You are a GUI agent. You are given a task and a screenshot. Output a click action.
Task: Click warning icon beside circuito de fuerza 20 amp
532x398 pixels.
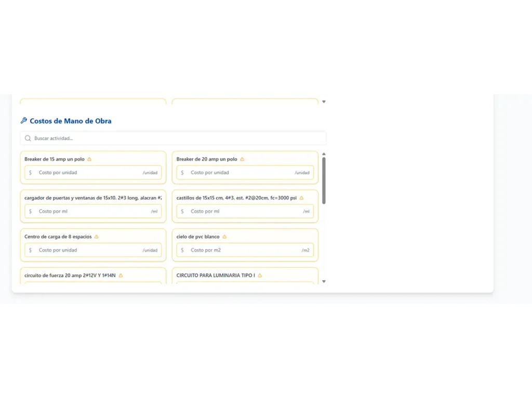click(121, 276)
